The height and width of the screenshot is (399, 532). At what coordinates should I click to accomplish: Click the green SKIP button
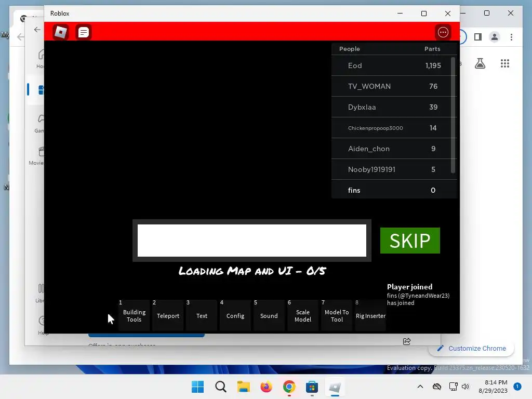point(410,241)
